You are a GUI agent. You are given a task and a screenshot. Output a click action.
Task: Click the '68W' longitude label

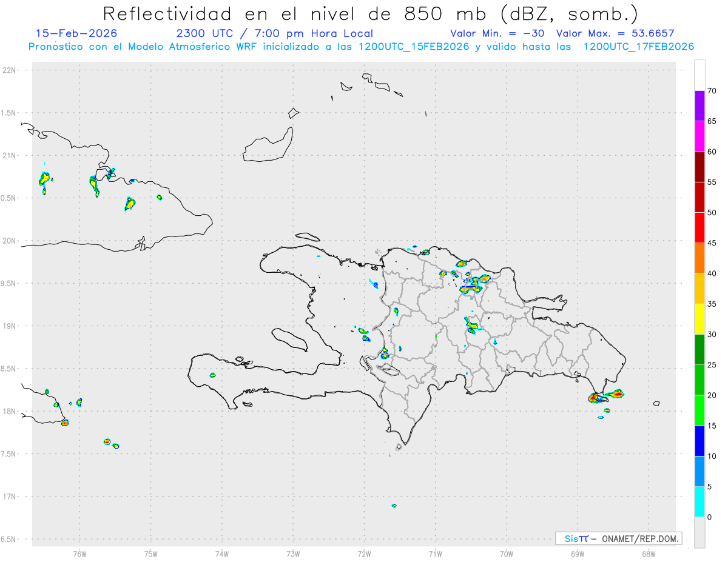[x=649, y=554]
